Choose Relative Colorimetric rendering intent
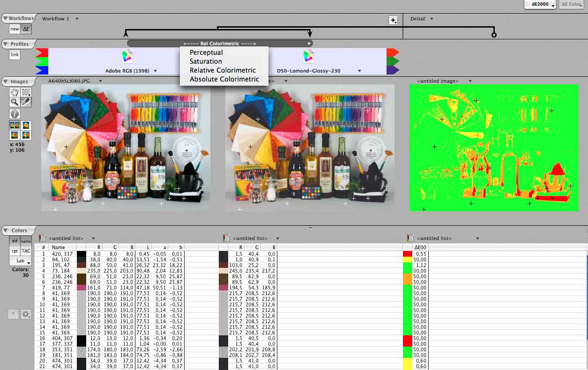 point(223,70)
